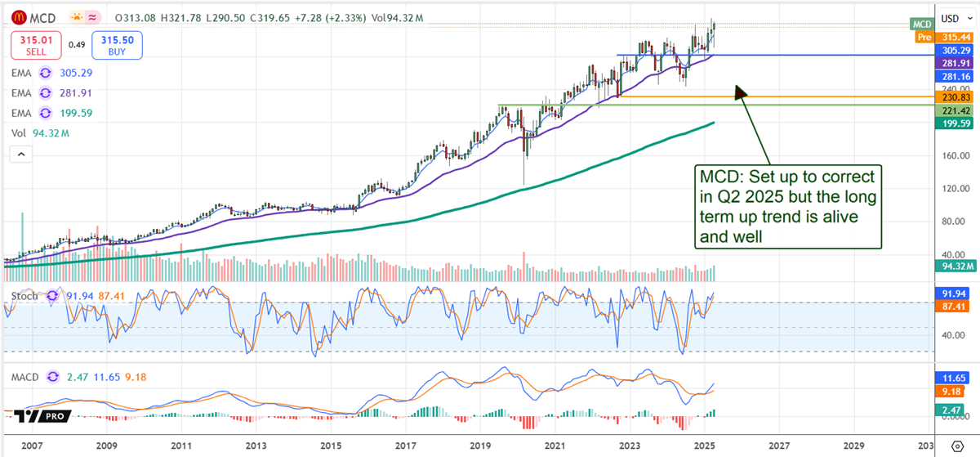Click the 315.44 pre-market price label

click(x=954, y=37)
